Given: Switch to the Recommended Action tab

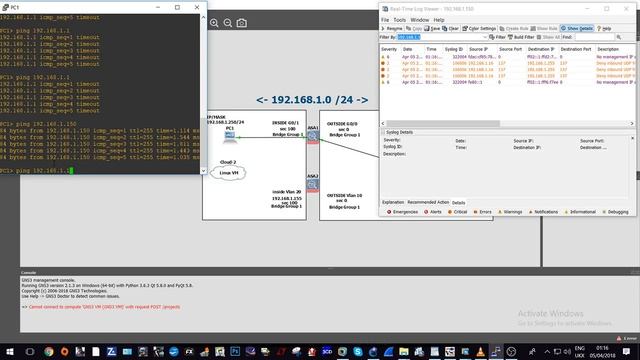Looking at the screenshot, I should (x=428, y=202).
